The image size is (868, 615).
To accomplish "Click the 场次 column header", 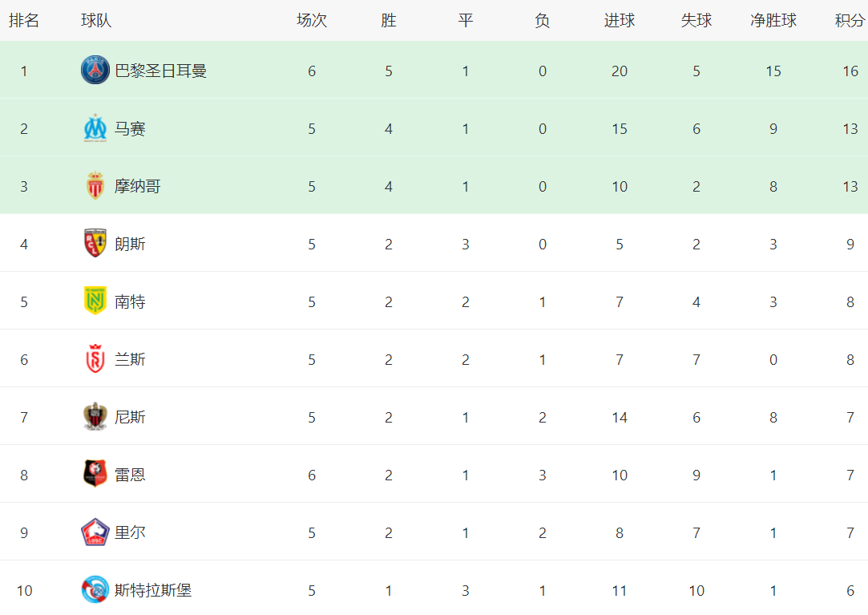I will pyautogui.click(x=312, y=21).
